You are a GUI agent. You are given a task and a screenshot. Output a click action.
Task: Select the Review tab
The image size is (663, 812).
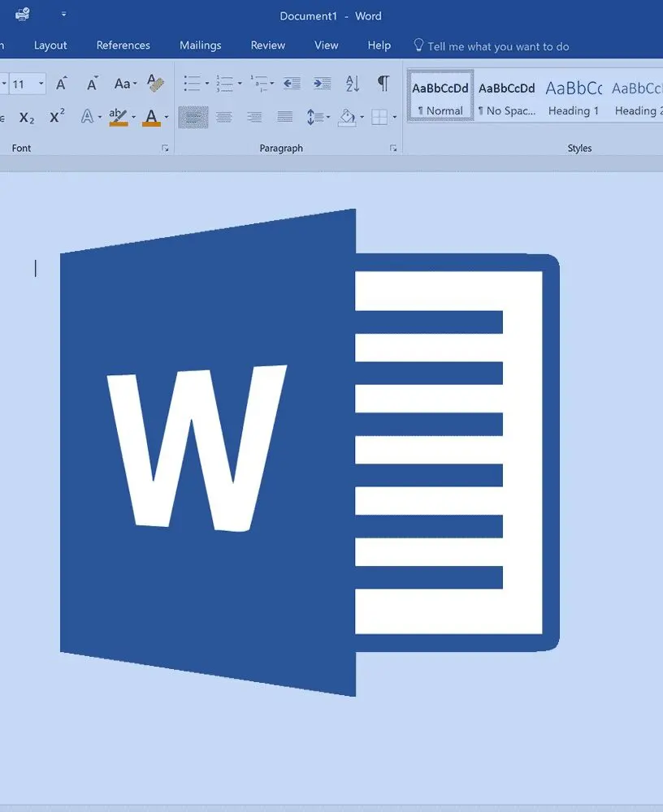[x=267, y=45]
